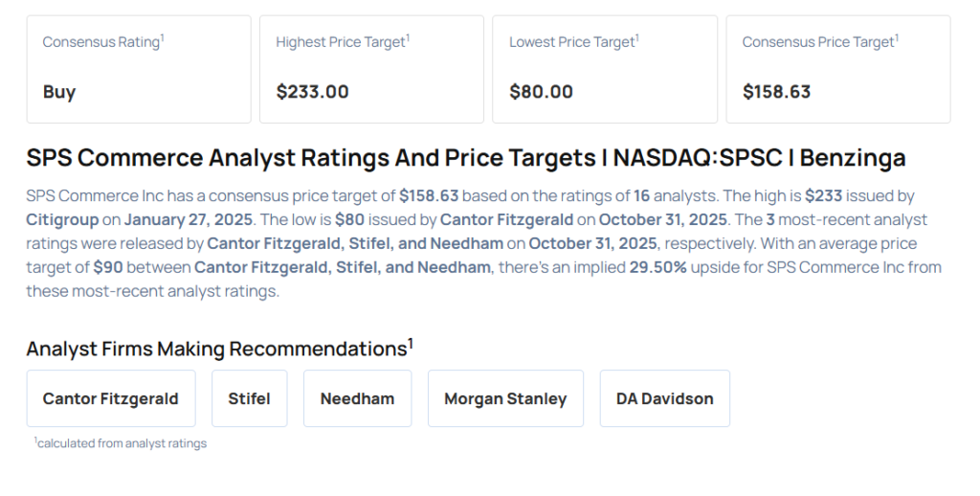The width and height of the screenshot is (980, 496).
Task: Select the Buy consensus rating value
Action: [x=59, y=92]
